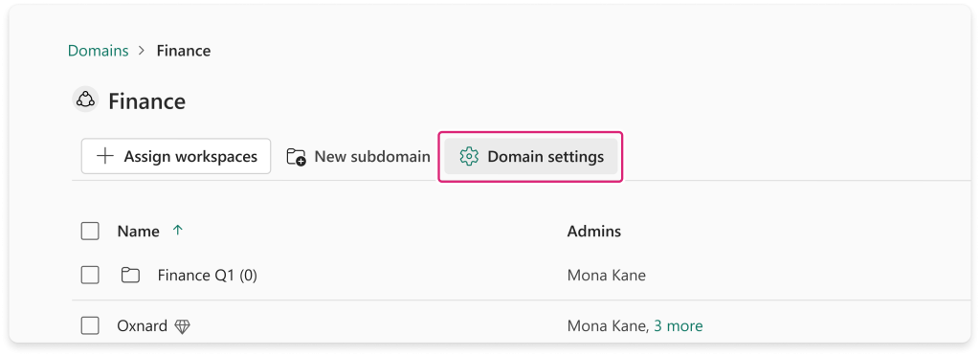980x356 pixels.
Task: Toggle the select-all checkbox in the header row
Action: 90,231
